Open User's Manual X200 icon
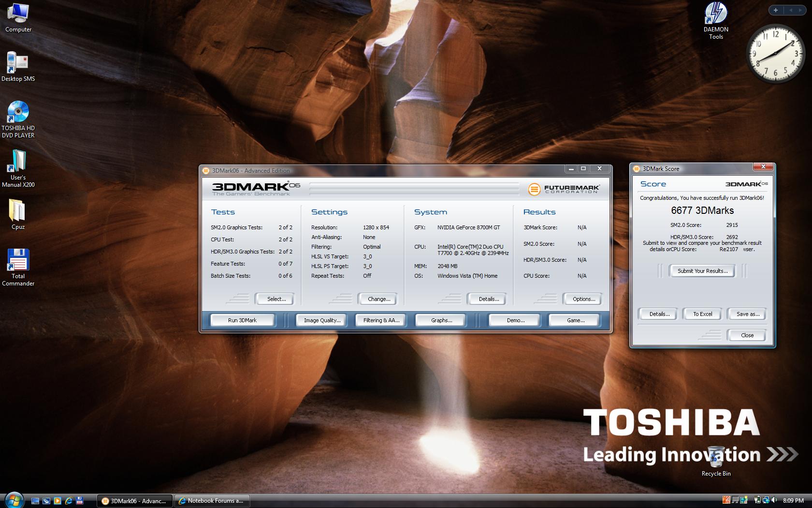 click(18, 168)
